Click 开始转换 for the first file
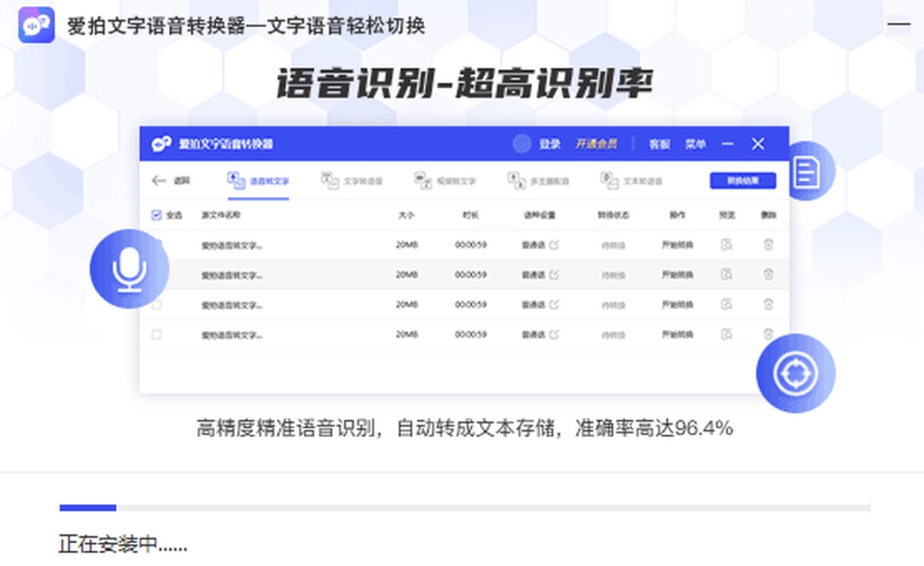The image size is (924, 566). tap(676, 245)
